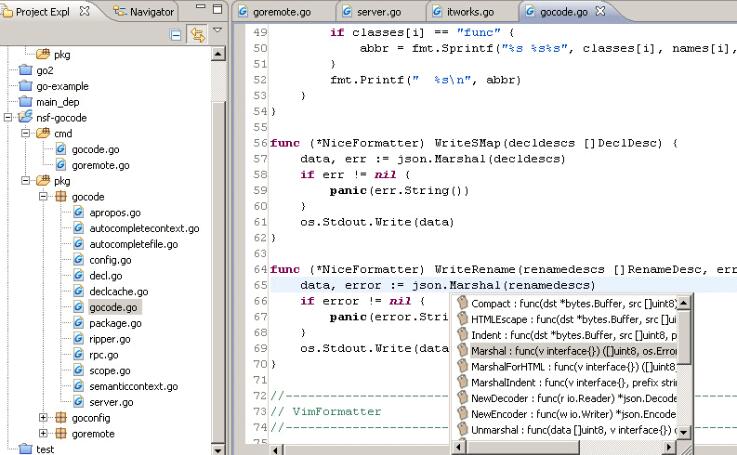737x455 pixels.
Task: Open autocompletecontext.go in the tree
Action: (144, 228)
